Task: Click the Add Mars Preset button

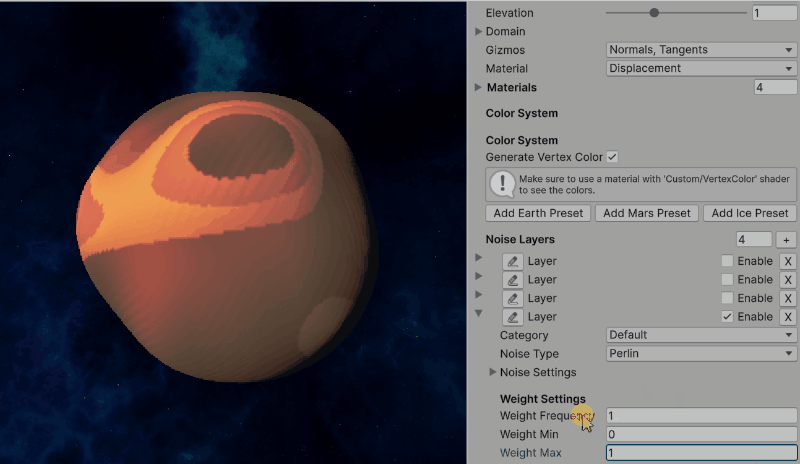Action: (x=647, y=213)
